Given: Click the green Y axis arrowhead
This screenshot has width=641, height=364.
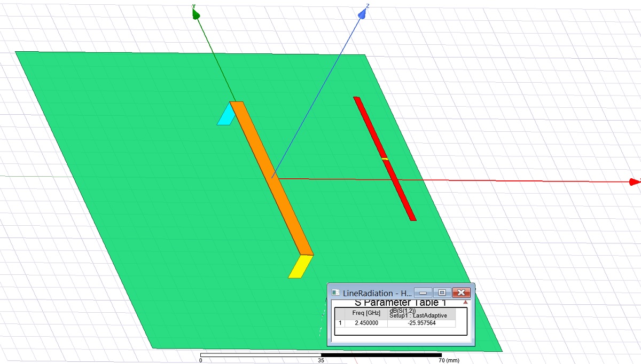Looking at the screenshot, I should coord(196,13).
